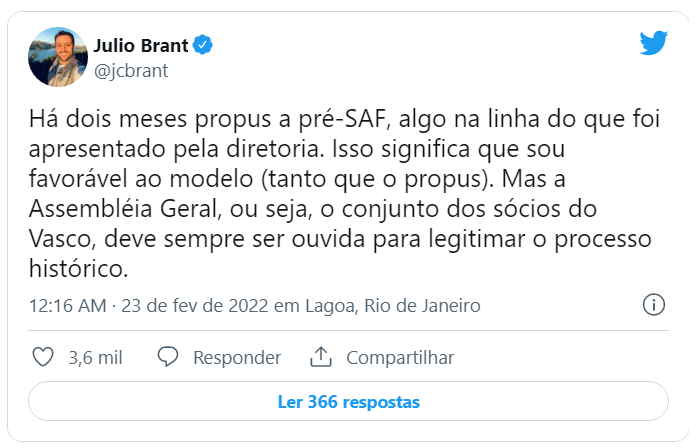The image size is (697, 448).
Task: Open the tweet info circle icon
Action: click(x=654, y=305)
